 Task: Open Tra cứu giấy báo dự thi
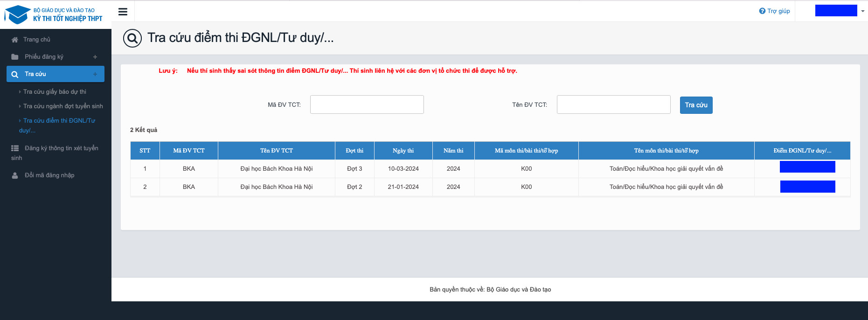[55, 92]
